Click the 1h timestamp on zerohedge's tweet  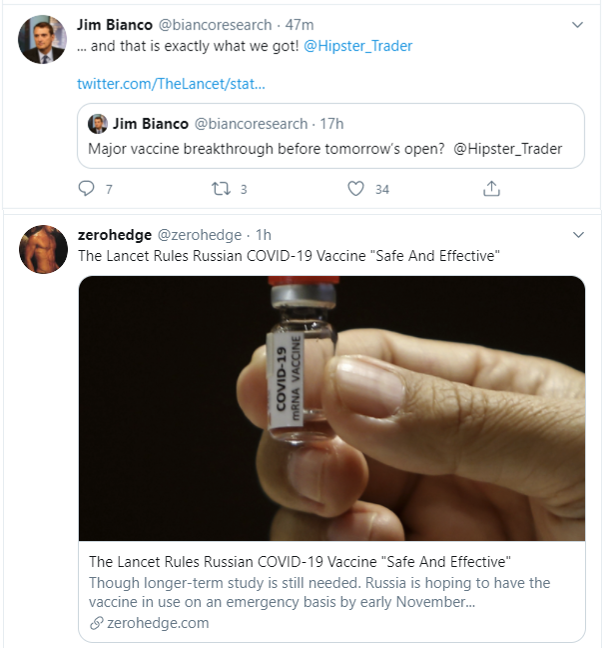pyautogui.click(x=264, y=234)
